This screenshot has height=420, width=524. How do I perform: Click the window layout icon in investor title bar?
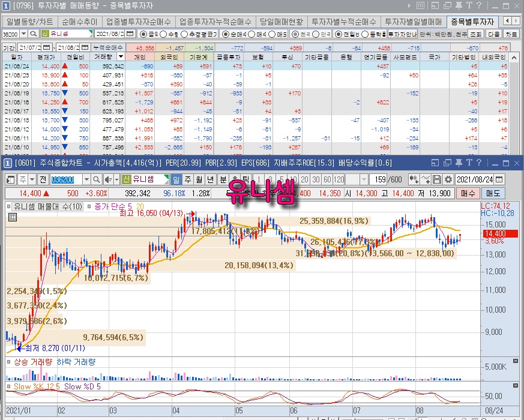(x=435, y=5)
